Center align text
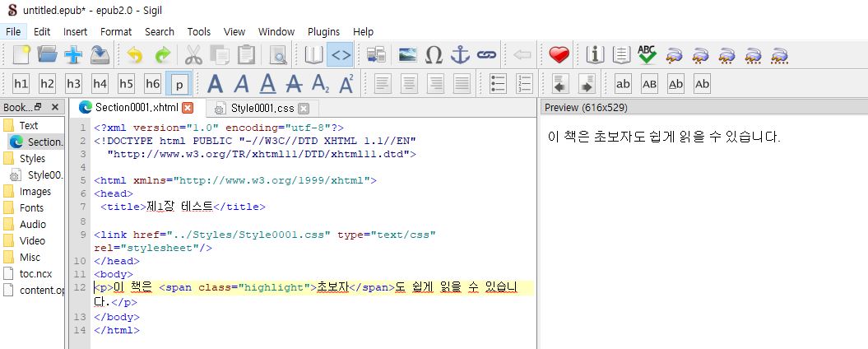 click(409, 84)
